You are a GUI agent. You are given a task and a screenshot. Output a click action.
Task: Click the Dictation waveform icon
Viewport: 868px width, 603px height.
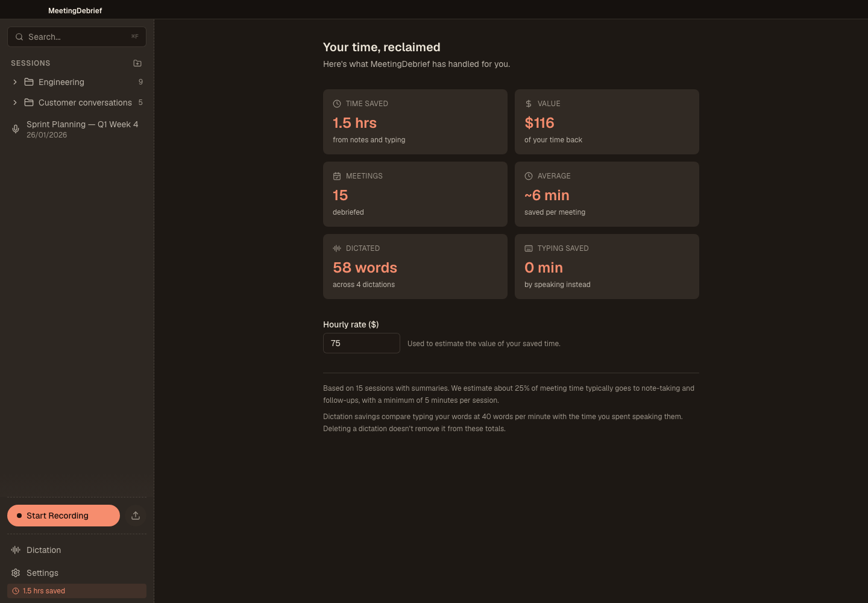pyautogui.click(x=16, y=550)
